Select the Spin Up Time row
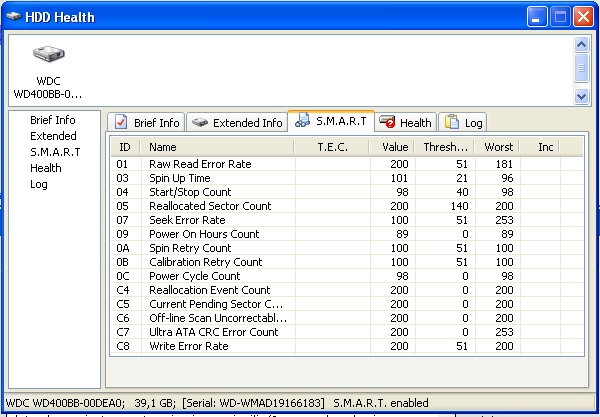The height and width of the screenshot is (417, 600). coord(347,178)
